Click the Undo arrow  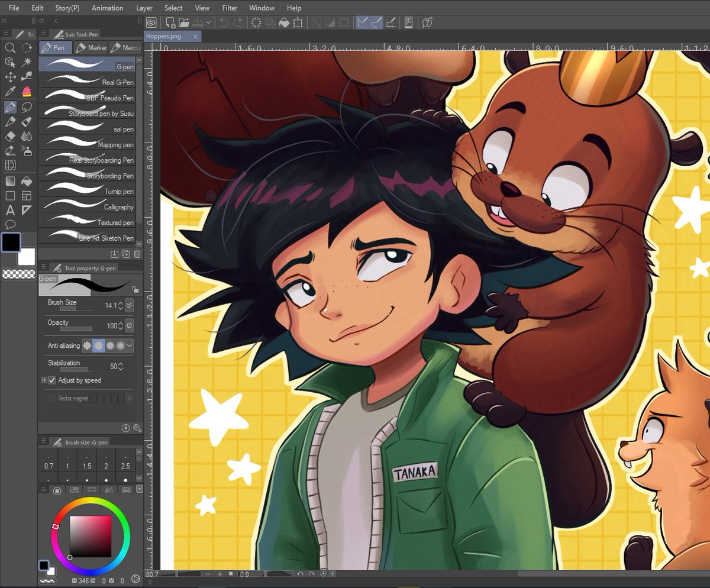pyautogui.click(x=224, y=22)
